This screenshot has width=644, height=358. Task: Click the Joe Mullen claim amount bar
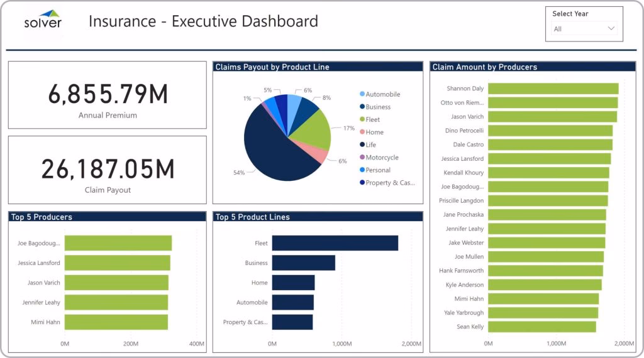tap(546, 257)
